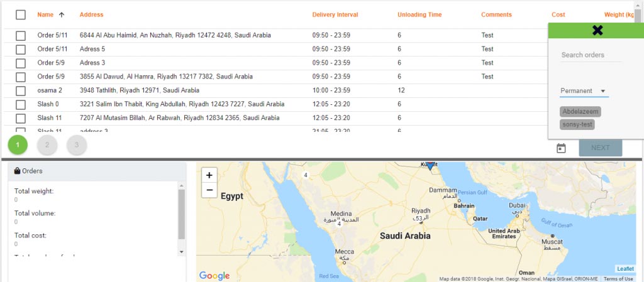Screen dimensions: 644x282
Task: Click address 3948 Tathlith, Riyadh 12971
Action: 140,90
